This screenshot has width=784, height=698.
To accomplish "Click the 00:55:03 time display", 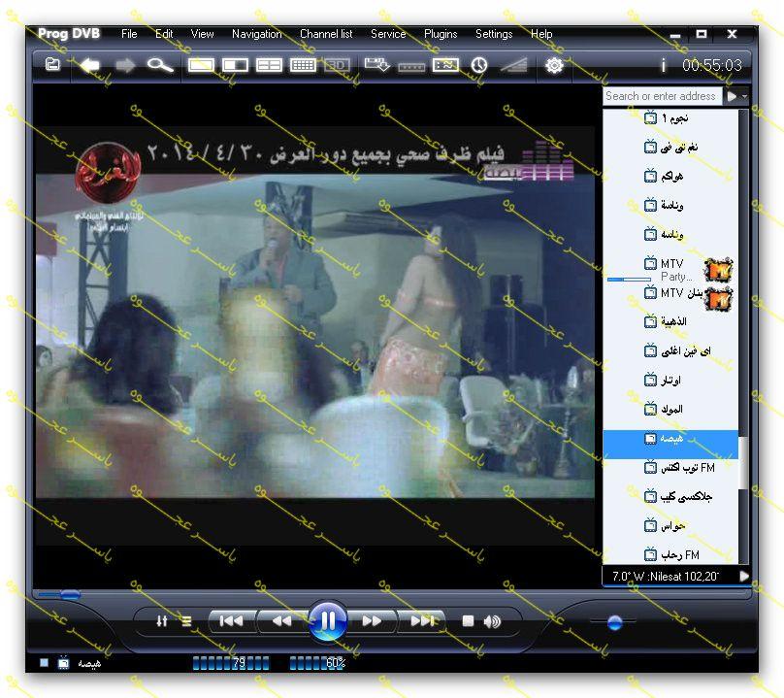I will pyautogui.click(x=712, y=65).
